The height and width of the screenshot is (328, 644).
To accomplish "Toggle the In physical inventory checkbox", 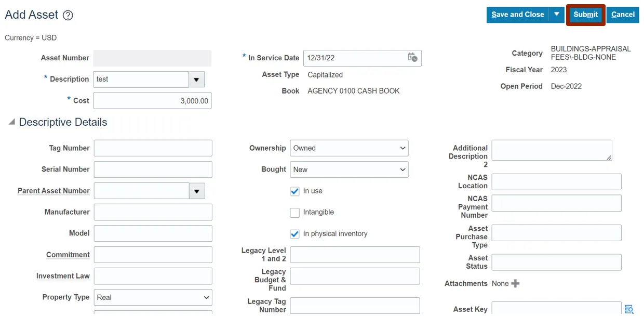I will [x=295, y=234].
